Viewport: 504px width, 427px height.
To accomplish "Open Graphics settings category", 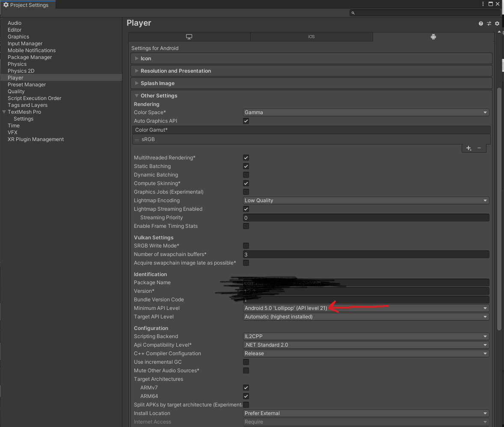I will tap(18, 37).
